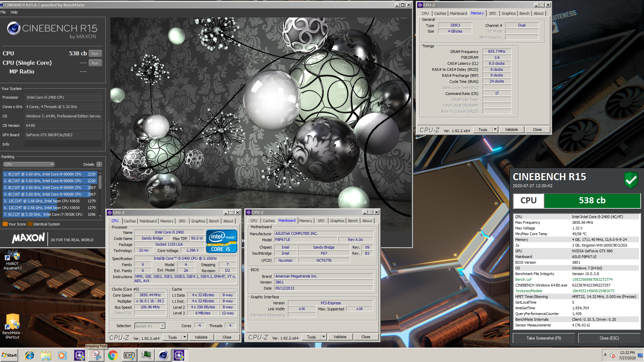Click Close (ESC) in BenchMate panel
The image size is (644, 362).
[x=609, y=338]
